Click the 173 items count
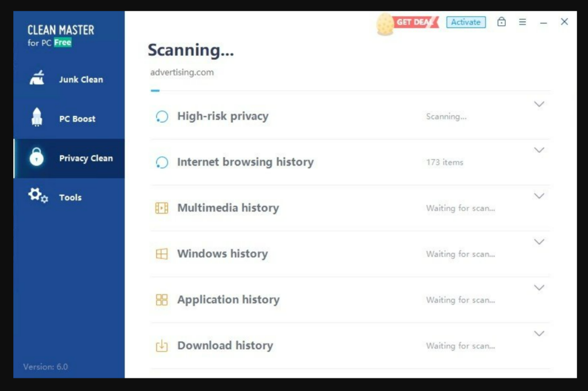The width and height of the screenshot is (588, 391). [444, 162]
